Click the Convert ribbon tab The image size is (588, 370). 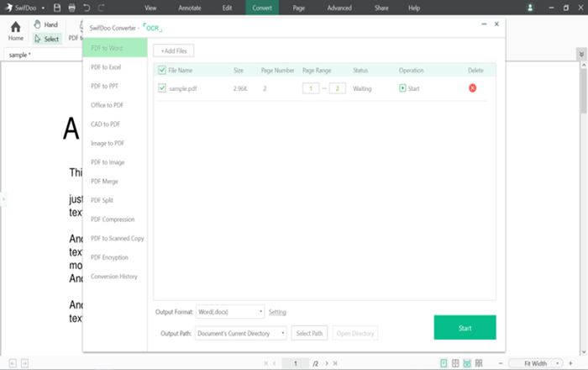(x=262, y=8)
